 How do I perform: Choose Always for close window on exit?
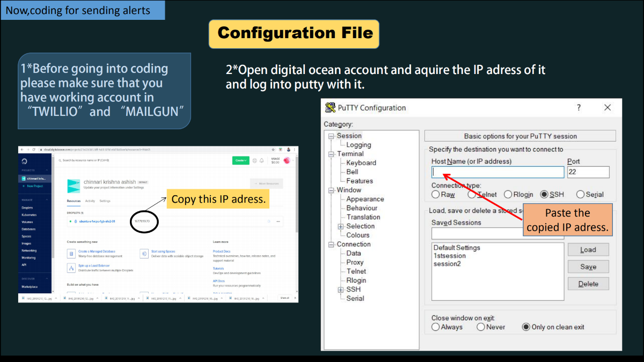(436, 327)
